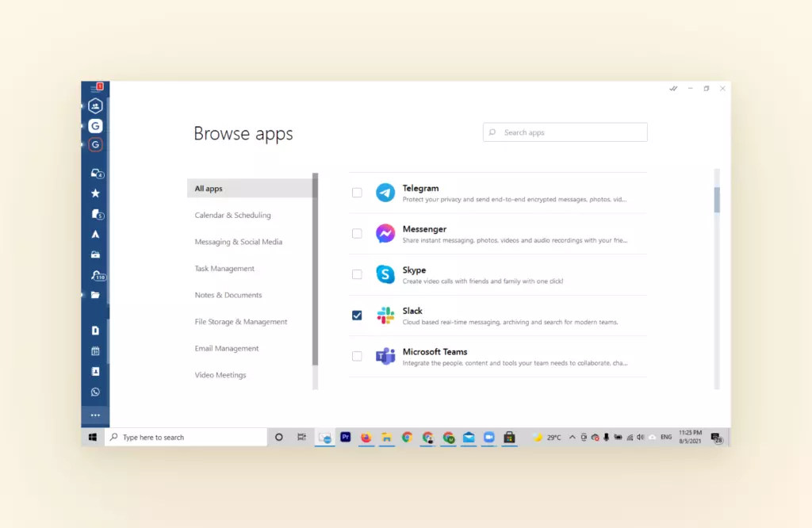Click the cloud icon with the 110 badge

[96, 276]
